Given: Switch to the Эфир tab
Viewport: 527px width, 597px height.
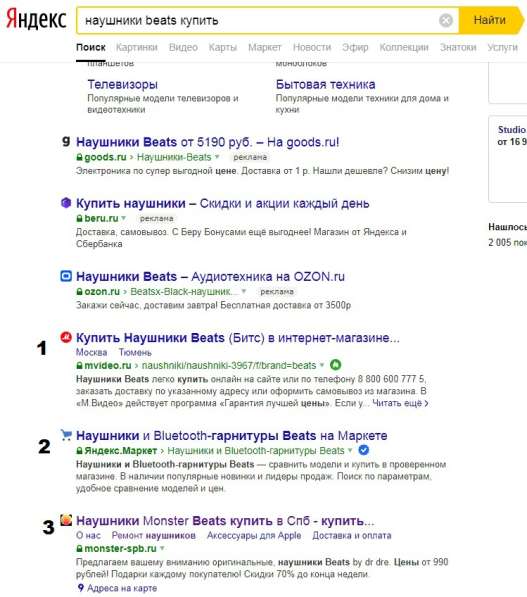Looking at the screenshot, I should pyautogui.click(x=355, y=47).
